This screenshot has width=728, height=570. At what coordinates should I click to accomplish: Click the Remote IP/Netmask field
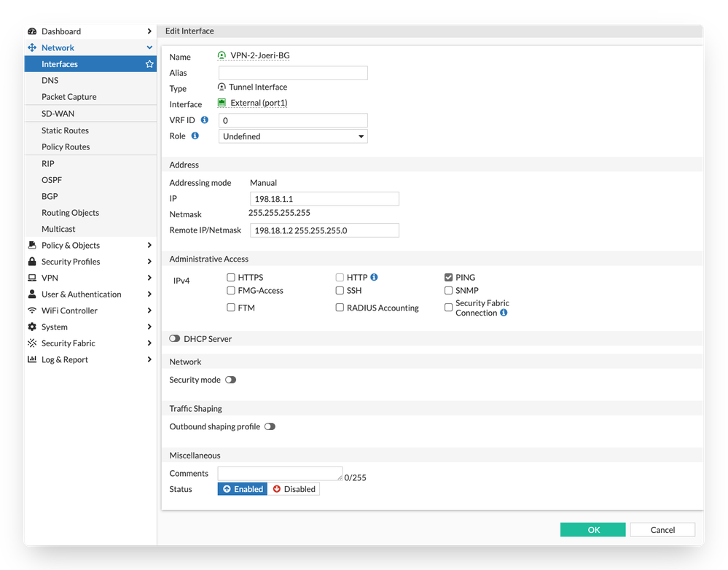(324, 230)
